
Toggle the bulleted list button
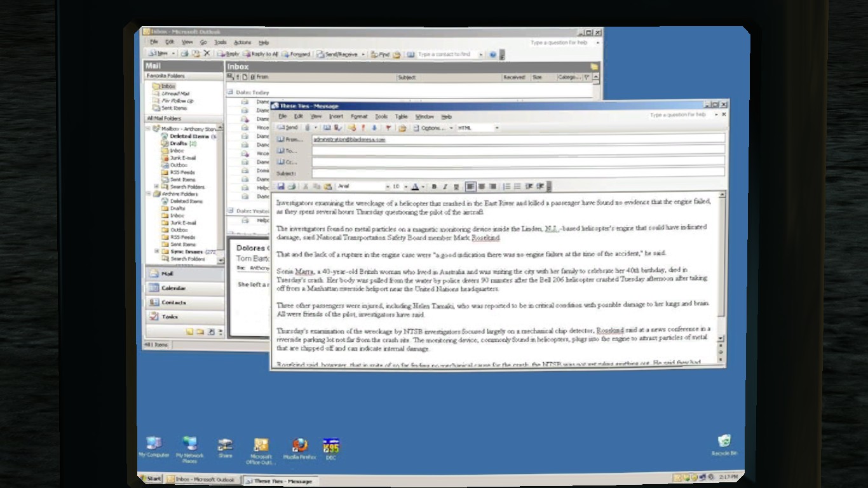pyautogui.click(x=517, y=186)
